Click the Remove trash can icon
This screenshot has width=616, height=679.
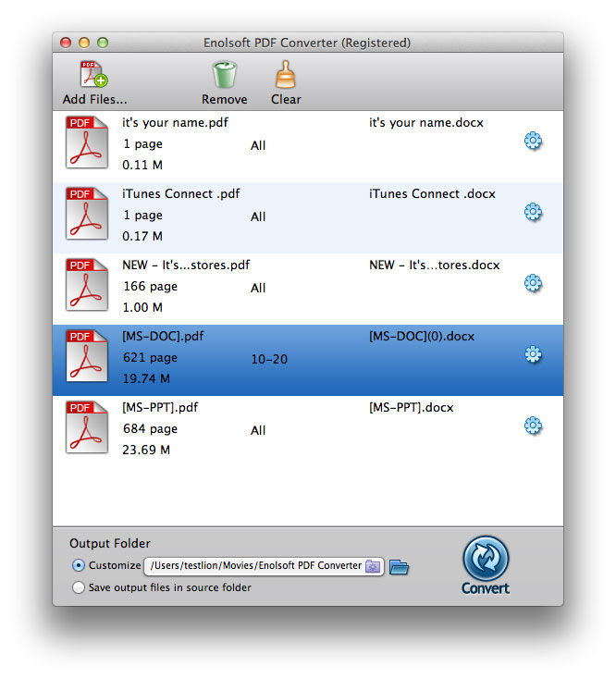click(224, 75)
